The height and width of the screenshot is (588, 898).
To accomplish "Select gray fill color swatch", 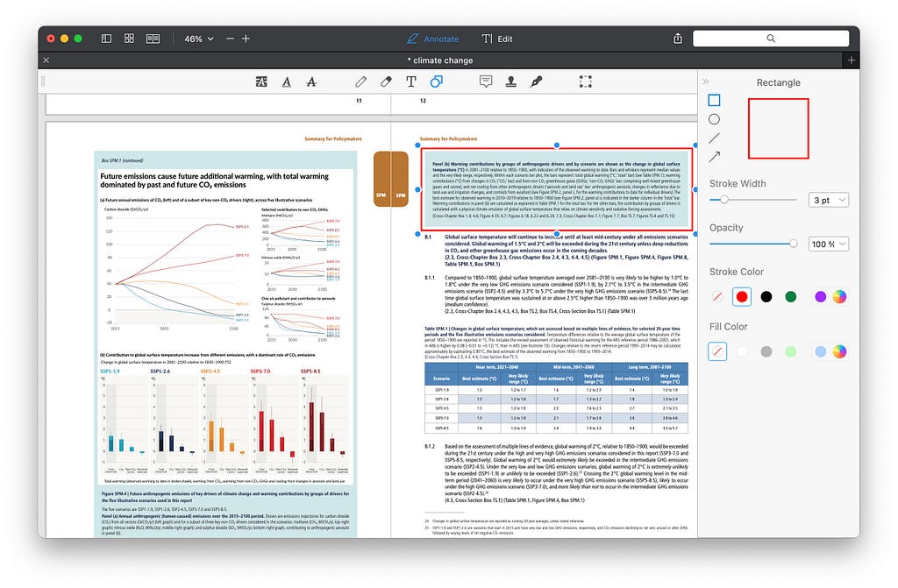I will tap(766, 351).
